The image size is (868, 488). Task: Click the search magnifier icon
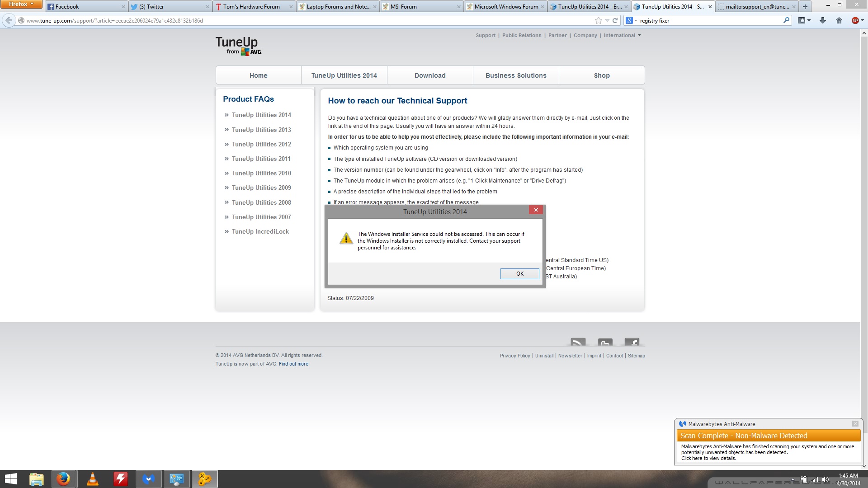point(786,20)
